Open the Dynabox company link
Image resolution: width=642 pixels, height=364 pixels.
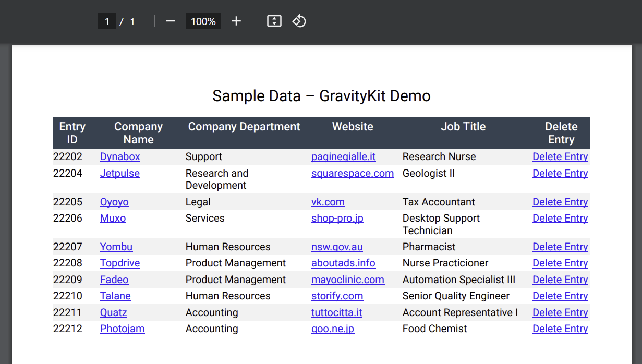tap(120, 157)
